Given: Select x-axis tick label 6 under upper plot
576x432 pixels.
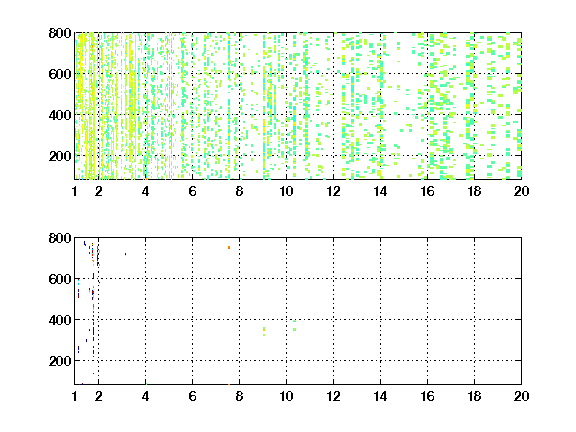Looking at the screenshot, I should coord(192,191).
